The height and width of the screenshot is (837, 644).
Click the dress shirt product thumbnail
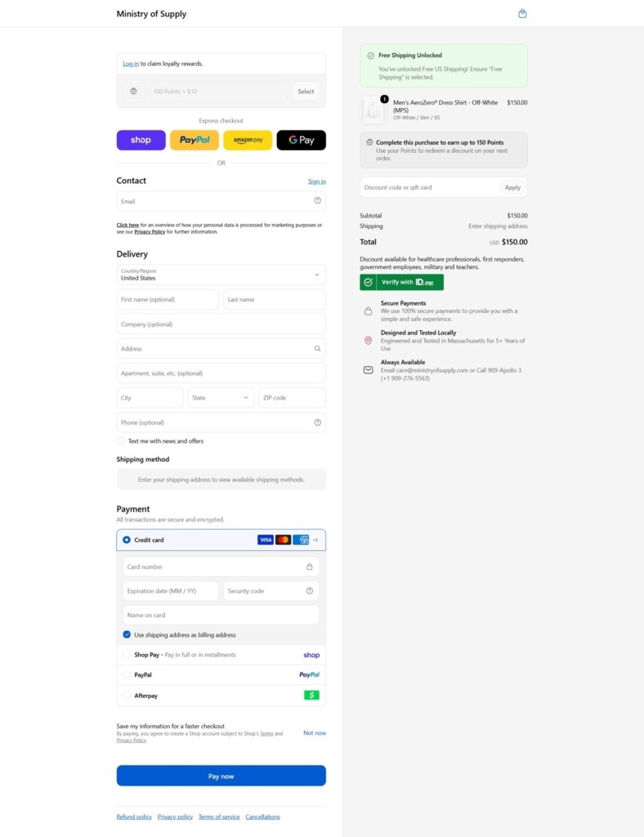(x=373, y=110)
